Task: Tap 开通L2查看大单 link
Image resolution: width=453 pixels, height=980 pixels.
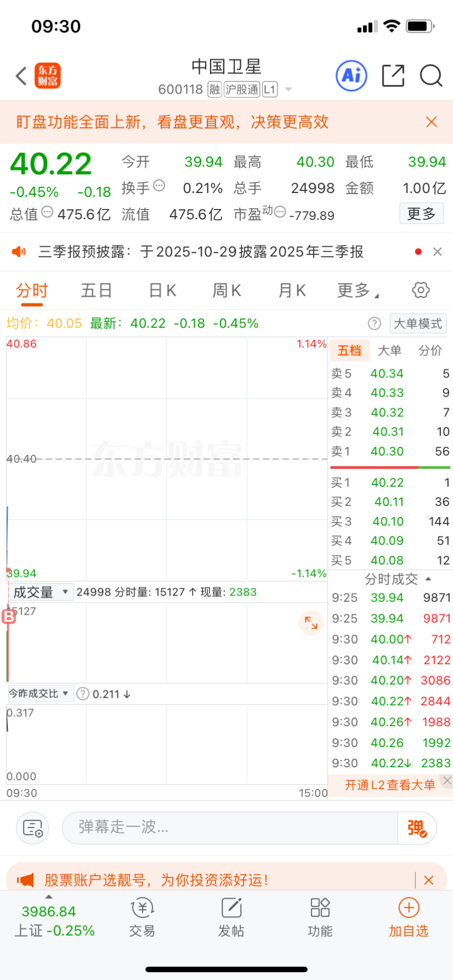Action: point(390,785)
